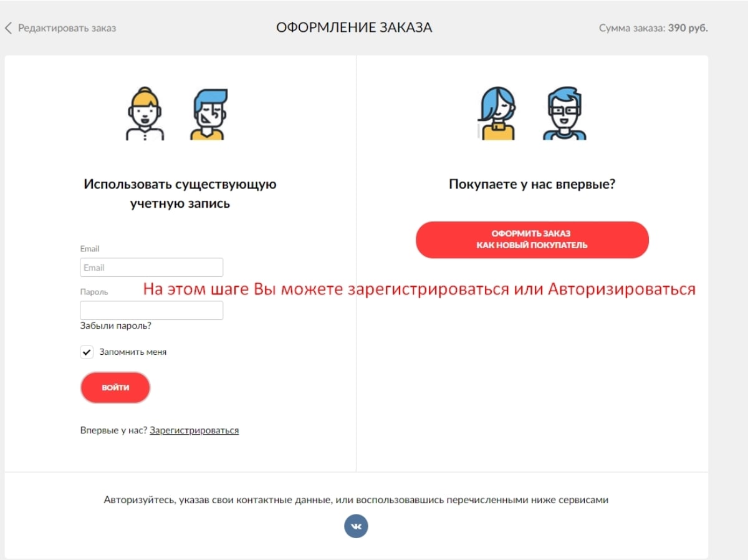Click the yellow-haired woman avatar icon
This screenshot has height=560, width=748.
145,113
